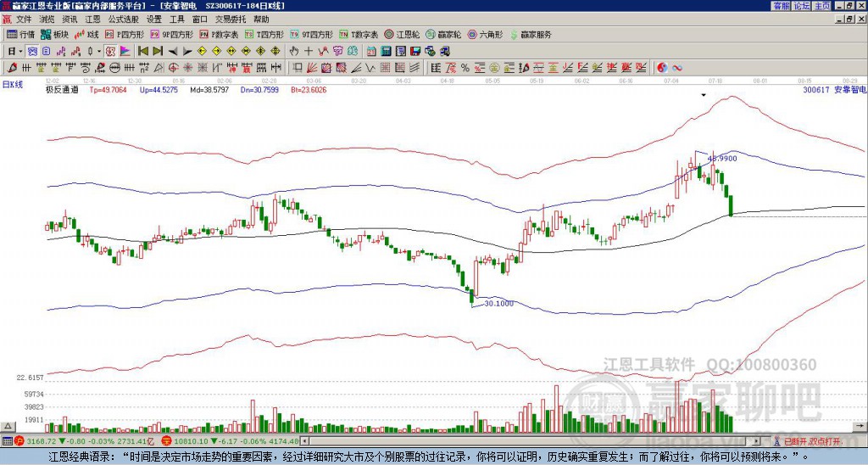Click the 客服 button

(781, 6)
